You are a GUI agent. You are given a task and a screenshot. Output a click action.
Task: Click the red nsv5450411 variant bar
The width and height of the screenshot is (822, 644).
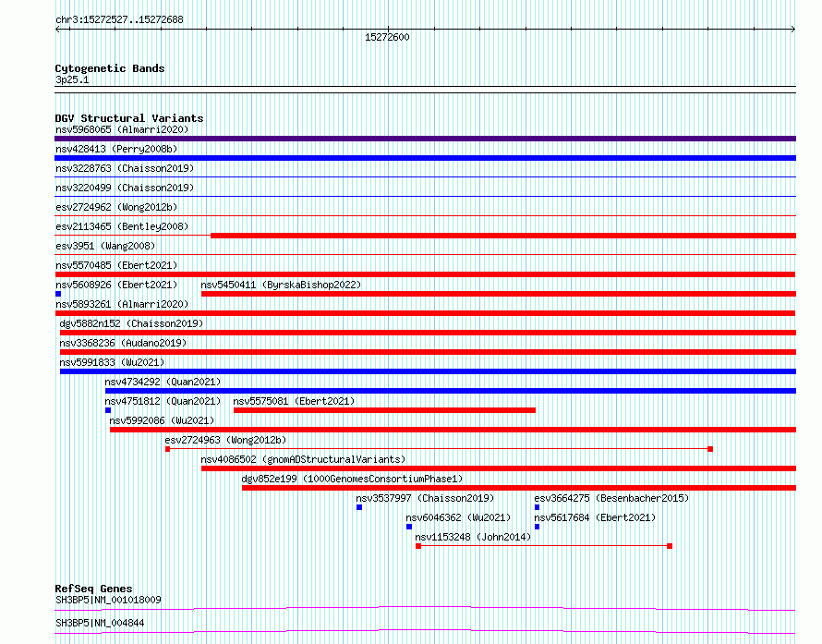pos(499,294)
